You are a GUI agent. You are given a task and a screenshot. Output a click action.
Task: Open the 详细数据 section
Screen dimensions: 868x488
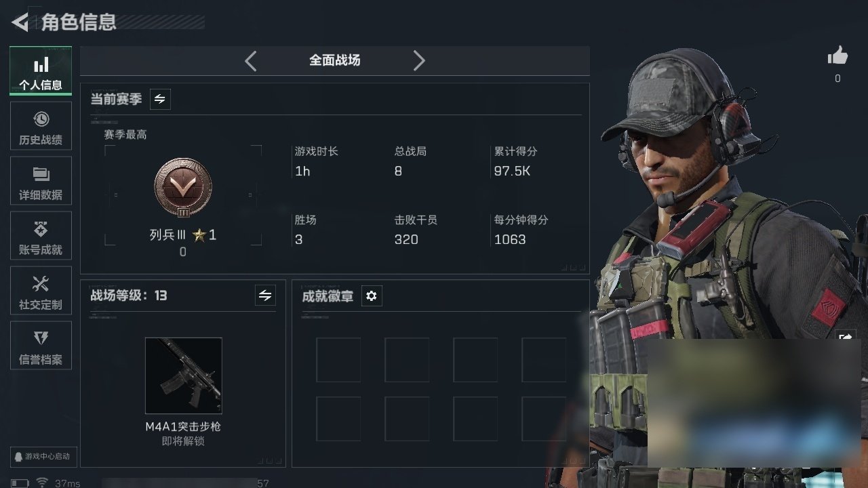tap(41, 181)
